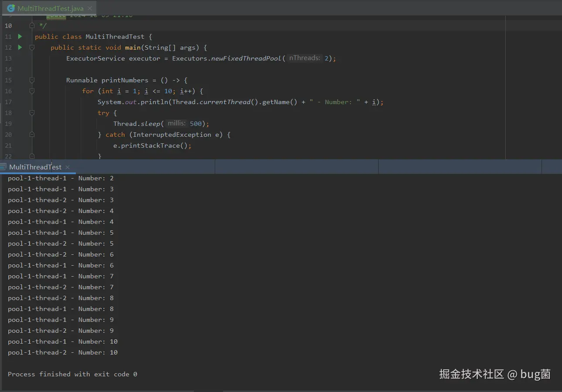
Task: Click the MultiThreadTest class name in code
Action: coord(115,37)
